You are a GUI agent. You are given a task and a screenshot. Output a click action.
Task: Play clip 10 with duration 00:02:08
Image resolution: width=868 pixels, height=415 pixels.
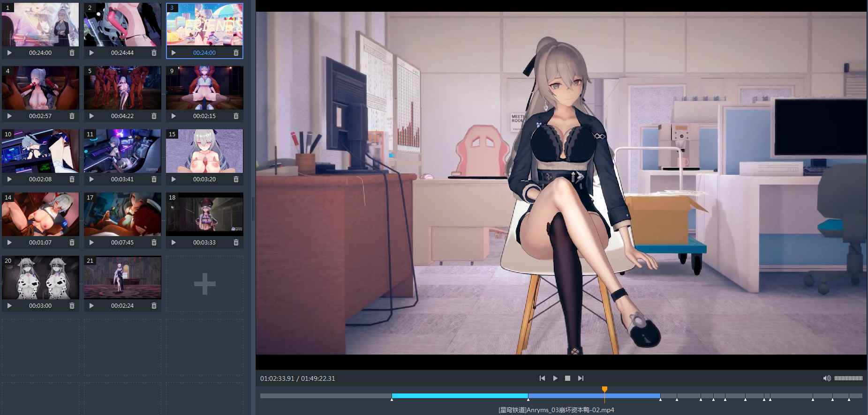(9, 179)
